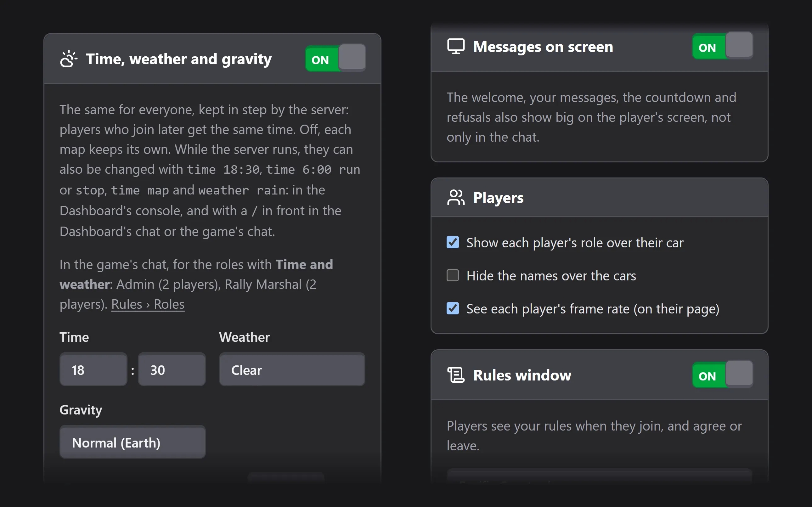This screenshot has width=812, height=507.
Task: Toggle the Time, weather and gravity switch
Action: (335, 58)
